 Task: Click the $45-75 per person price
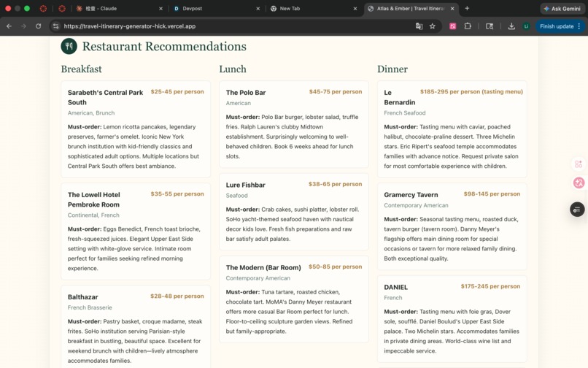(x=336, y=91)
